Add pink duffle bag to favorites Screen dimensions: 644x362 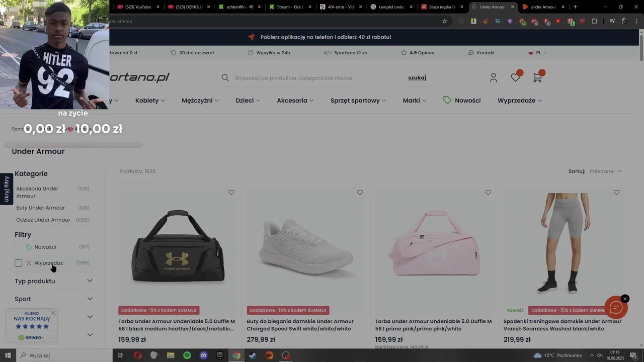(488, 193)
